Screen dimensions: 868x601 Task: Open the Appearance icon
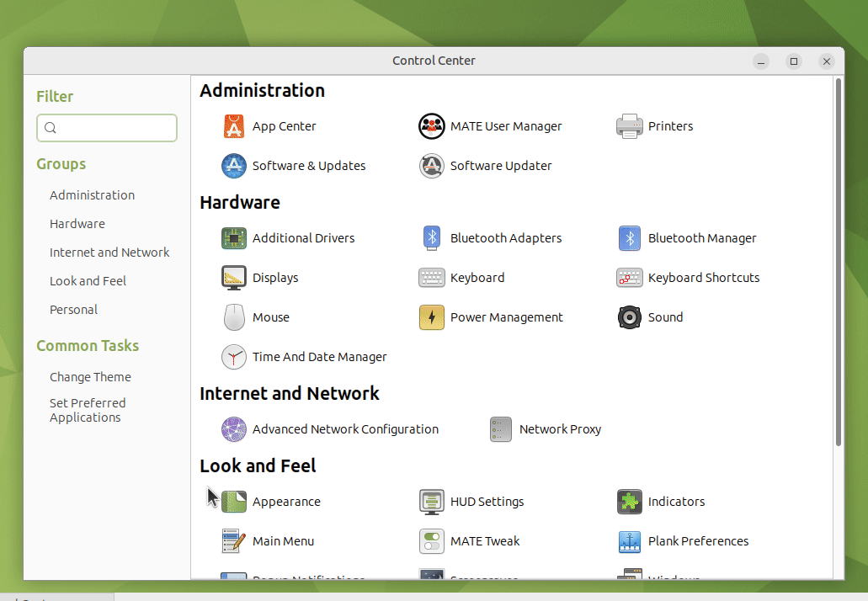tap(233, 502)
